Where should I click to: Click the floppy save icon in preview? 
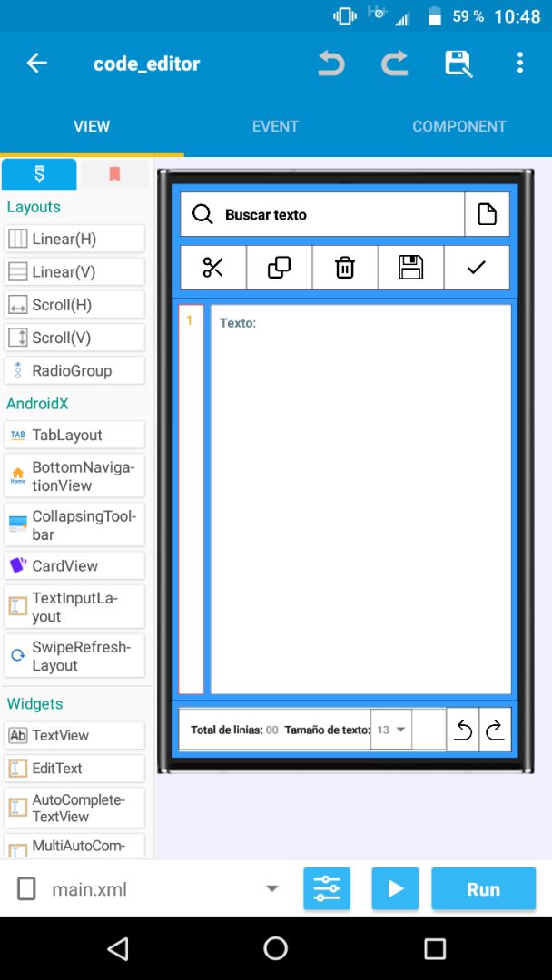[410, 268]
